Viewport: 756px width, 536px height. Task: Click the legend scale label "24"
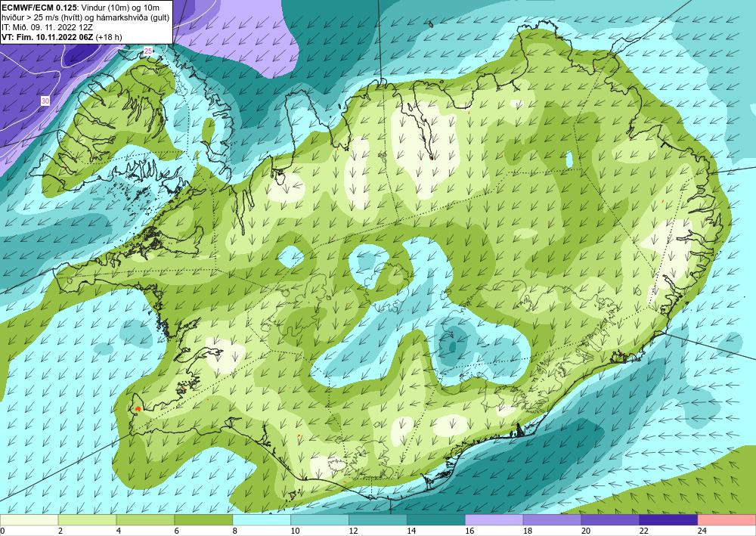click(x=702, y=531)
